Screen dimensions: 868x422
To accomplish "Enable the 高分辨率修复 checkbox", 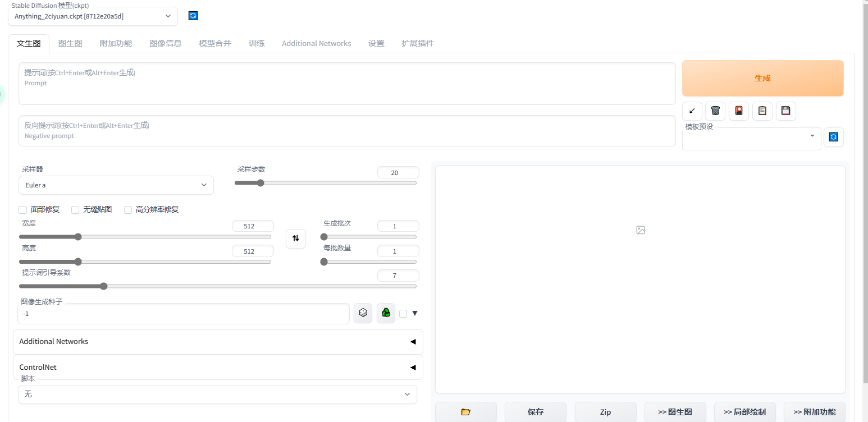I will click(128, 210).
